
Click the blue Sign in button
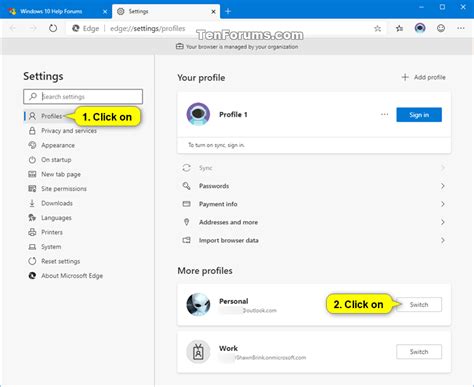point(419,115)
